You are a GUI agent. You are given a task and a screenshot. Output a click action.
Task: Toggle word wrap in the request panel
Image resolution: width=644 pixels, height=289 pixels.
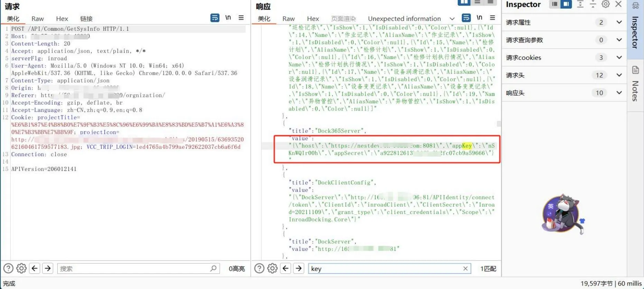[x=215, y=18]
